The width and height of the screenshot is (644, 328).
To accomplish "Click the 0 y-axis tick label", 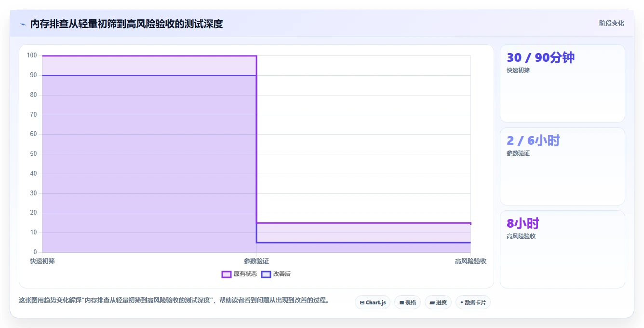I will pyautogui.click(x=35, y=252).
